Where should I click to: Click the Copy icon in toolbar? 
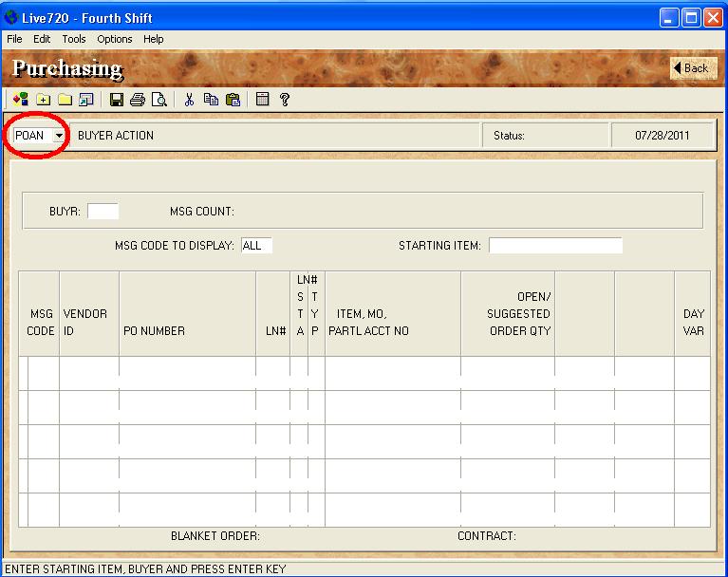pyautogui.click(x=212, y=100)
